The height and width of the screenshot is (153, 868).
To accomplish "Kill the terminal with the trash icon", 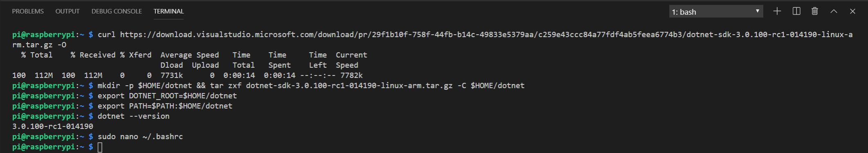I will click(x=815, y=11).
